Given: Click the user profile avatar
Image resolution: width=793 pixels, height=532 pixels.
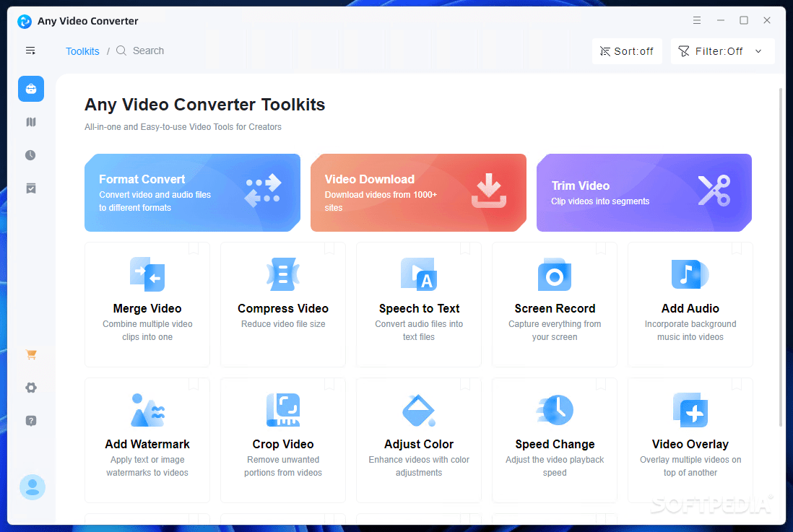Looking at the screenshot, I should coord(32,487).
